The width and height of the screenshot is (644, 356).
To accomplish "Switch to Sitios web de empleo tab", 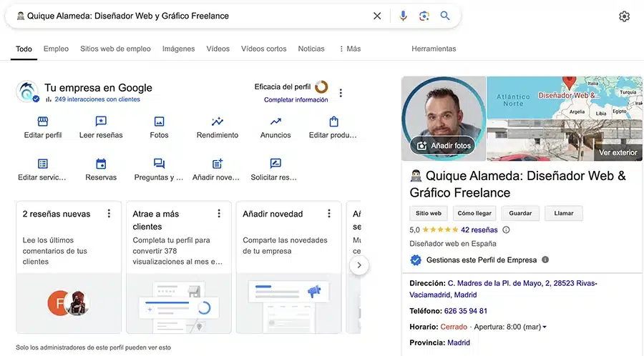I will pos(115,49).
